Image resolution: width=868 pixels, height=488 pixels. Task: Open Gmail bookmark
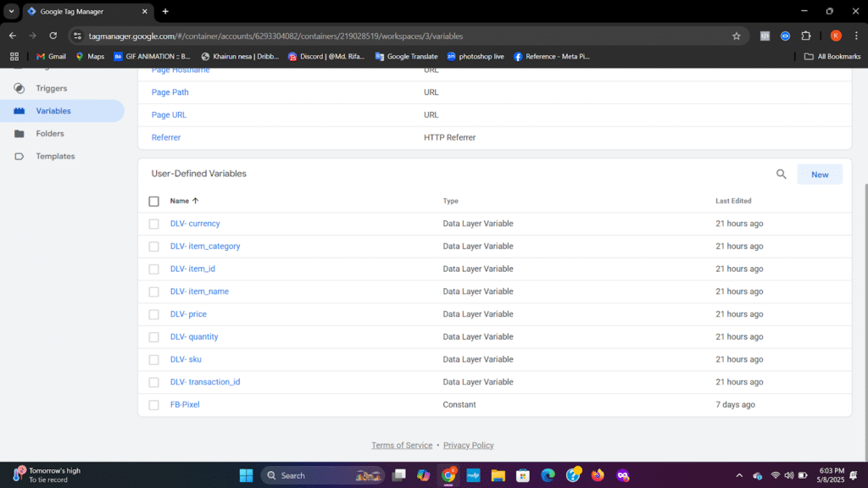click(x=51, y=57)
